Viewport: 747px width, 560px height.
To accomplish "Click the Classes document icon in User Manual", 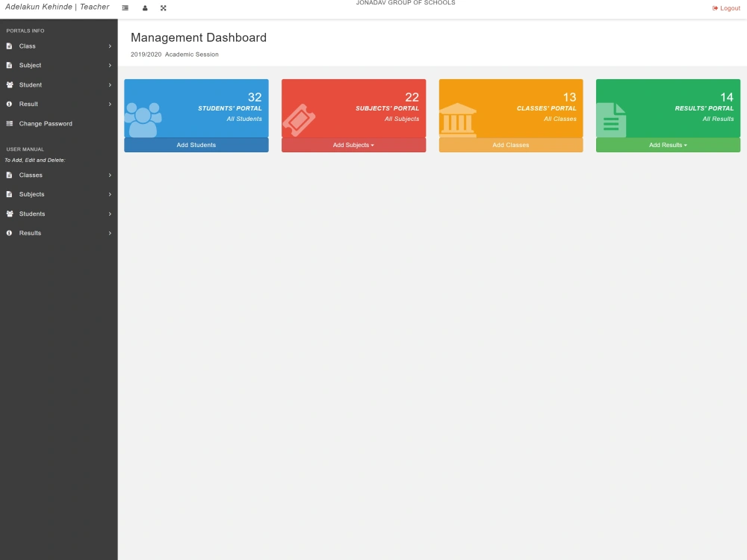I will [9, 175].
